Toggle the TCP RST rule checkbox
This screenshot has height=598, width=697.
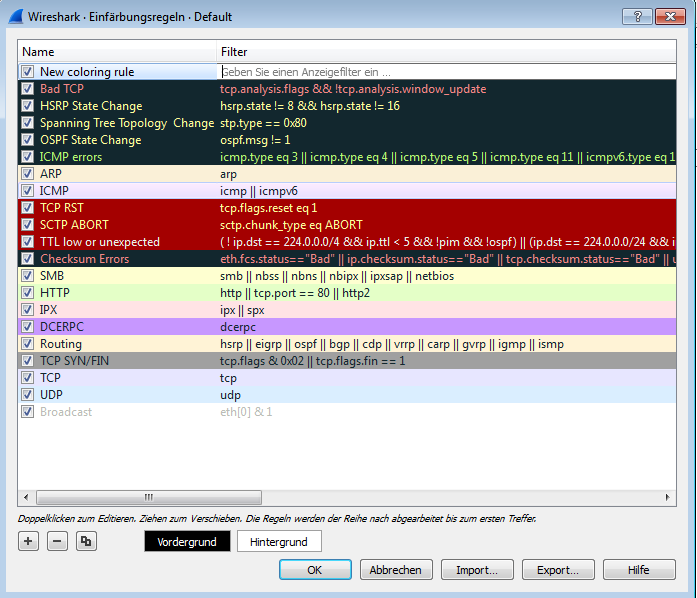tap(28, 208)
